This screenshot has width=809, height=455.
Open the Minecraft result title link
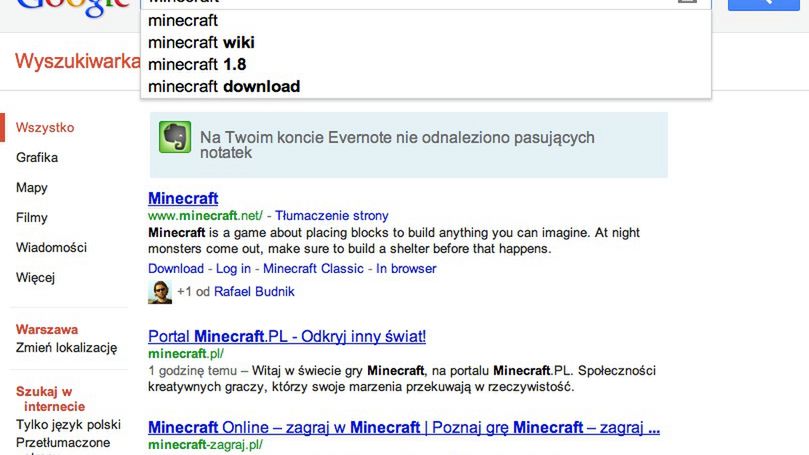[183, 198]
